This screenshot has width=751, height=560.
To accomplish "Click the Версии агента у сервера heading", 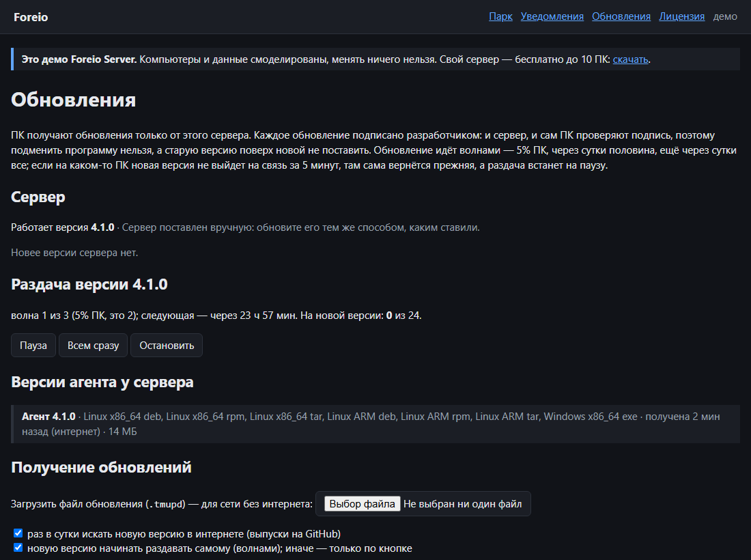I will 102,382.
